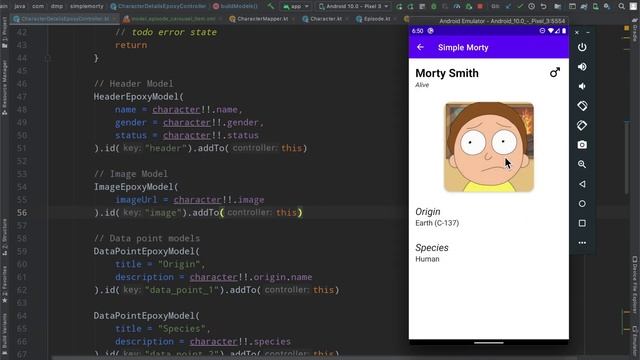The width and height of the screenshot is (640, 360).
Task: Stop the running app with red square
Action: (480, 6)
